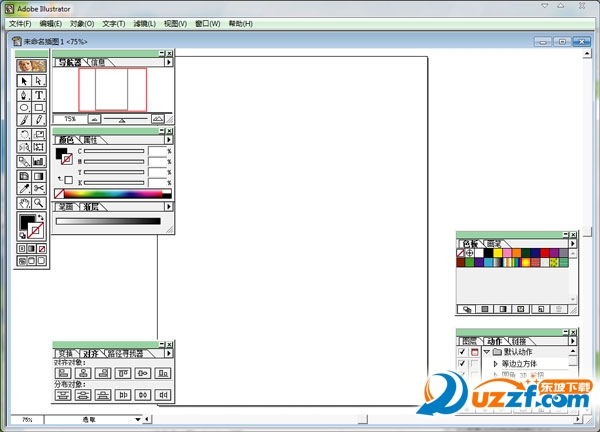Viewport: 600px width, 432px height.
Task: Toggle the checkbox for 默认动作 action set
Action: (x=461, y=352)
